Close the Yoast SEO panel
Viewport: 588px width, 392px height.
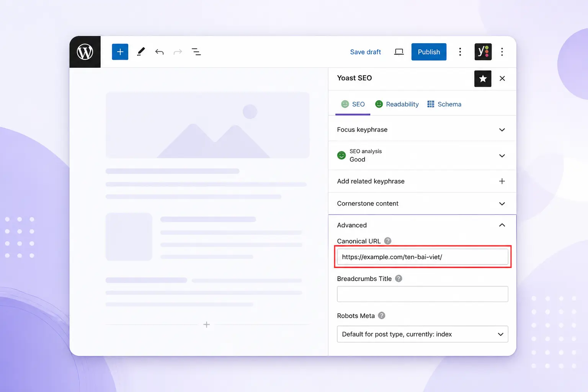click(x=502, y=78)
